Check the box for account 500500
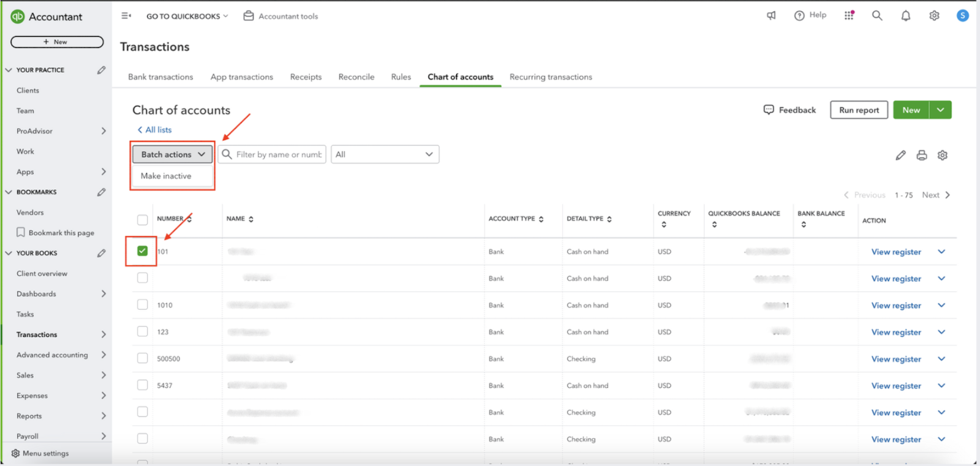980x466 pixels. pos(143,358)
